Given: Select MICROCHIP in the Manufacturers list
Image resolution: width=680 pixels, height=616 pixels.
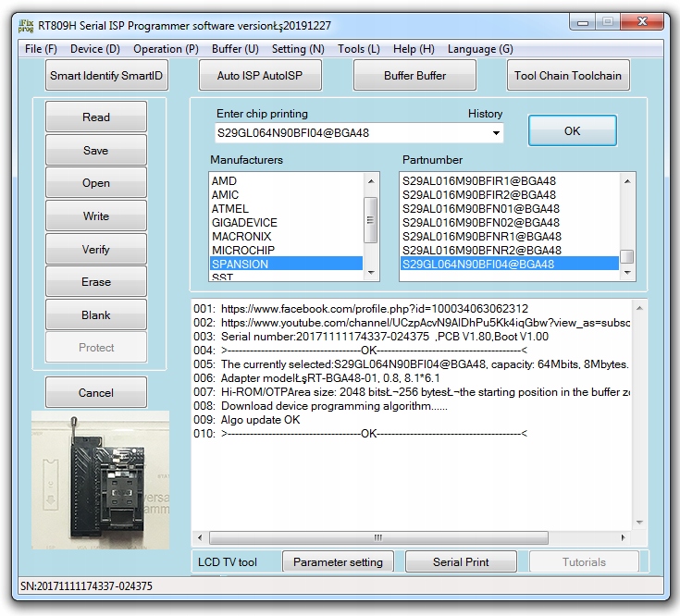Looking at the screenshot, I should coord(286,250).
